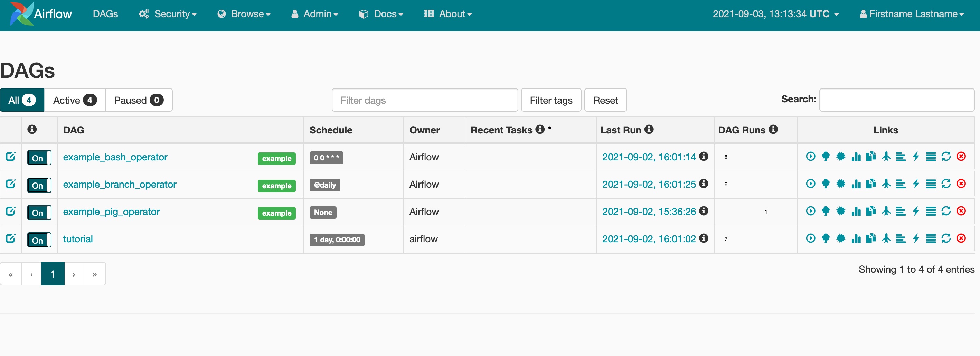
Task: Open the UTC timezone dropdown
Action: pyautogui.click(x=776, y=14)
